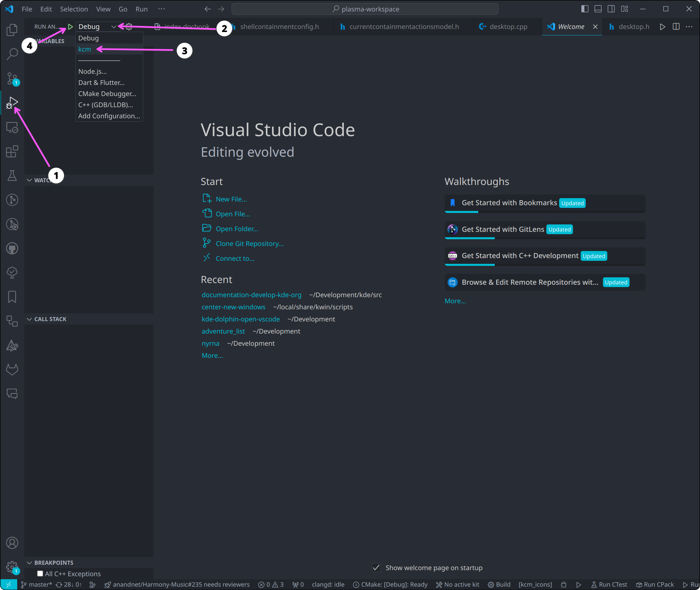
Task: Open the GitLab fox icon
Action: 12,370
